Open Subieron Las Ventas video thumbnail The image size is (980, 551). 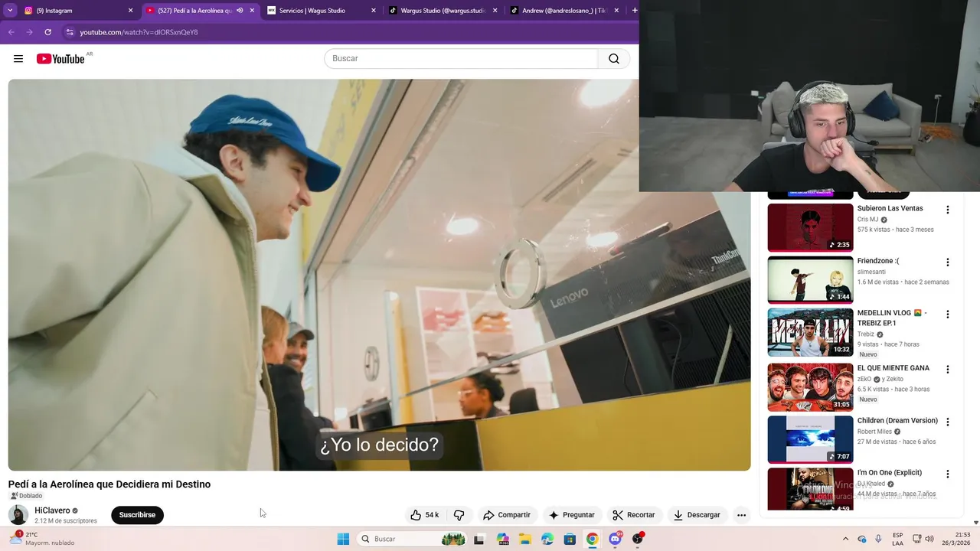coord(810,227)
